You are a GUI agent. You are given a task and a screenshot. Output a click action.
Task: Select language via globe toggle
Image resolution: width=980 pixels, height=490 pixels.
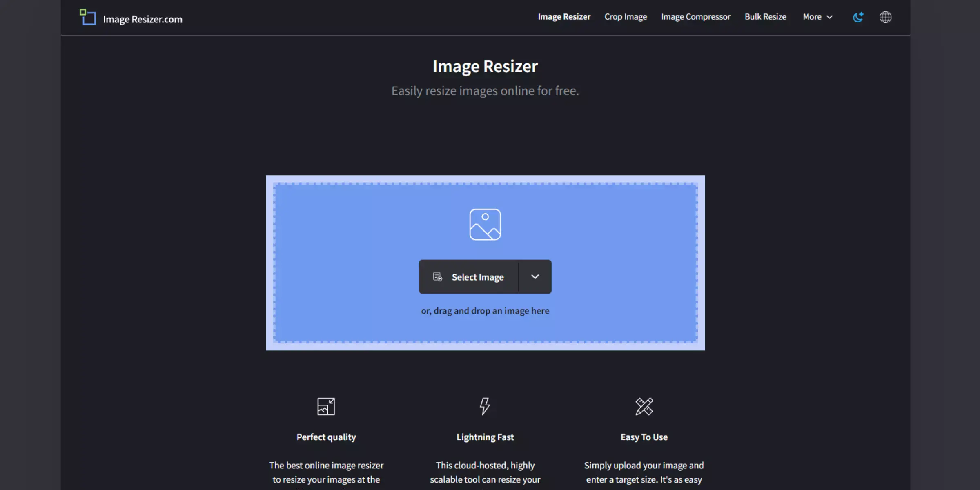(886, 17)
